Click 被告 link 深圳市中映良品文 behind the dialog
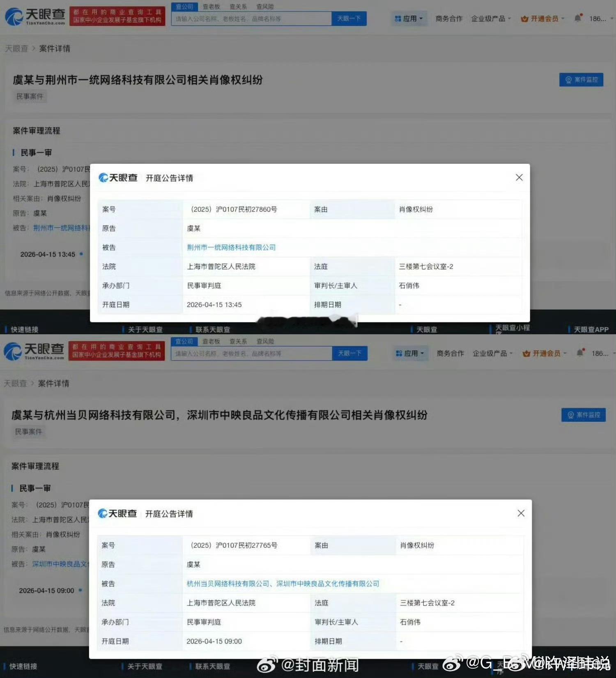Image resolution: width=616 pixels, height=678 pixels. coord(60,564)
